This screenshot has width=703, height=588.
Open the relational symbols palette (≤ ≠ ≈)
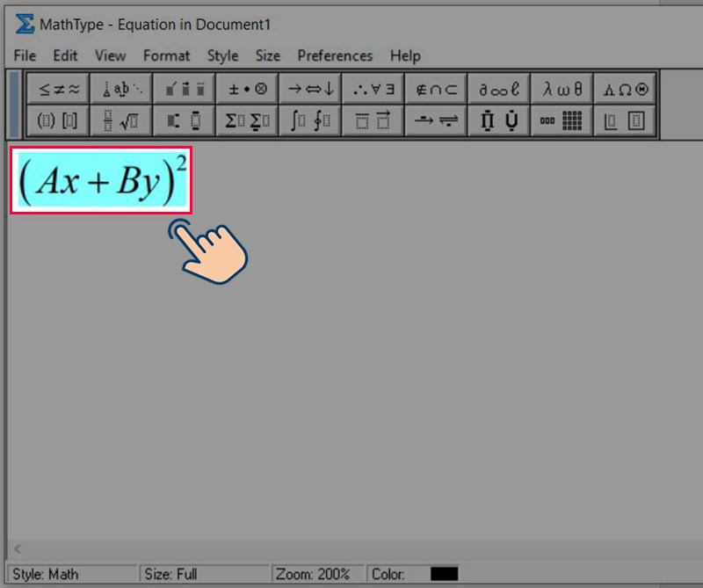[x=58, y=90]
